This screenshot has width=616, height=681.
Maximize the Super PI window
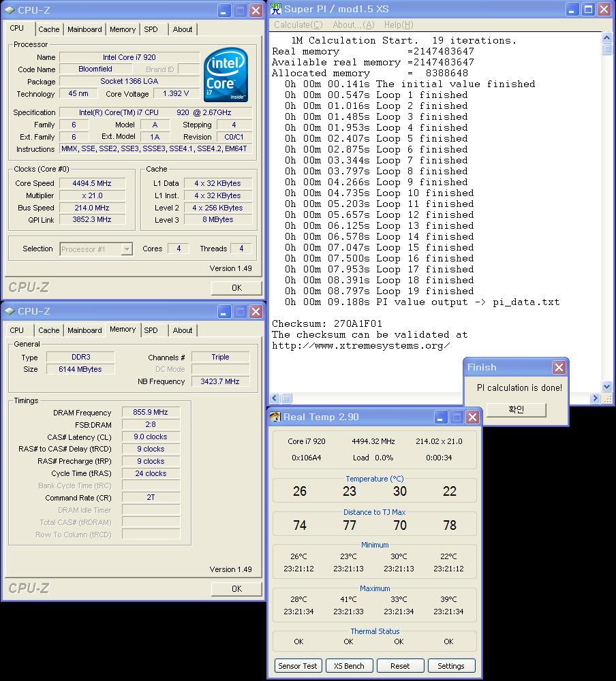coord(588,10)
